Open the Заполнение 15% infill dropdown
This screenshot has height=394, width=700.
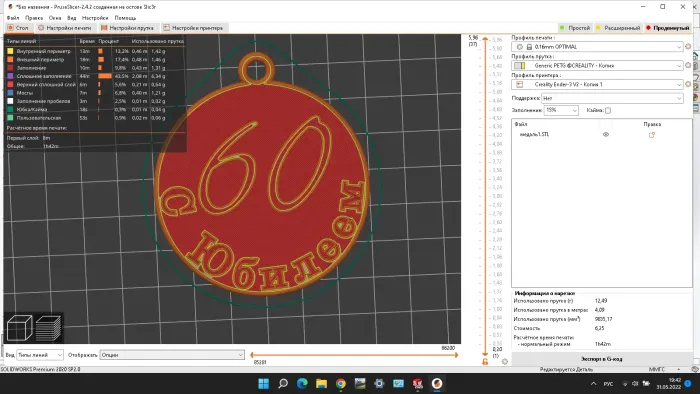click(561, 110)
